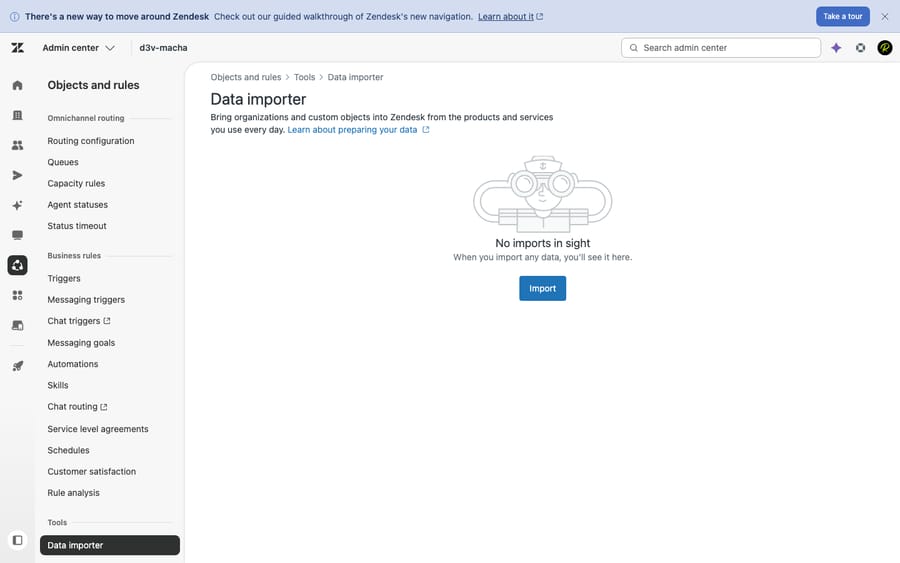Viewport: 900px width, 563px height.
Task: Click the search magnifier icon
Action: [634, 48]
